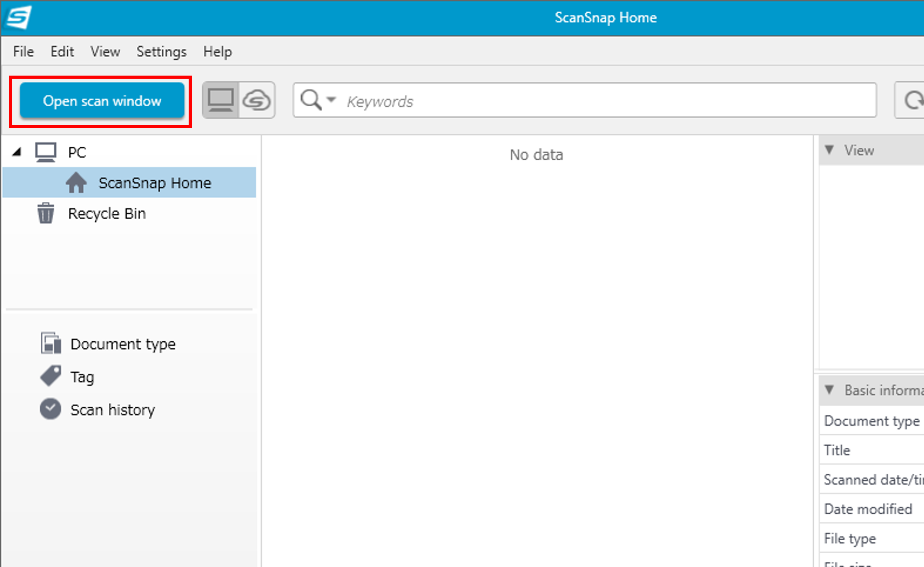Select the File type property row

pyautogui.click(x=871, y=538)
